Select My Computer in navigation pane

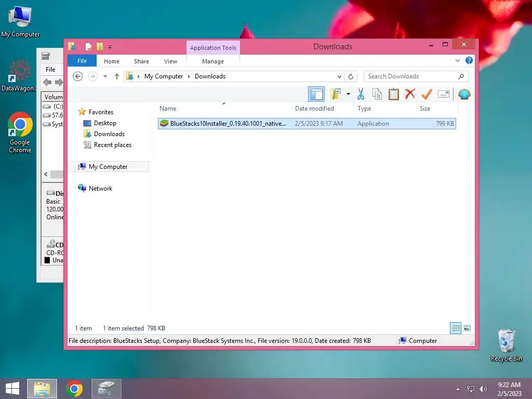(108, 167)
